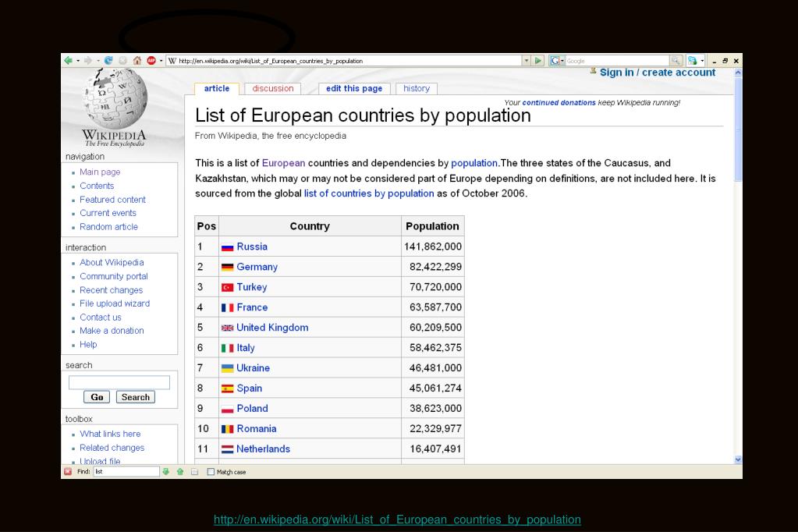Enable the Match case checkbox

click(x=211, y=472)
